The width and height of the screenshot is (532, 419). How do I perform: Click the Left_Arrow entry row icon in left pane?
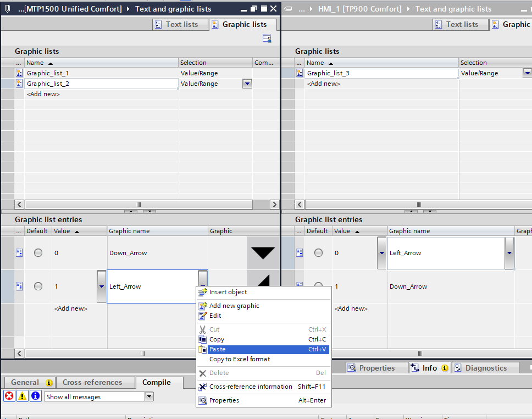[19, 286]
